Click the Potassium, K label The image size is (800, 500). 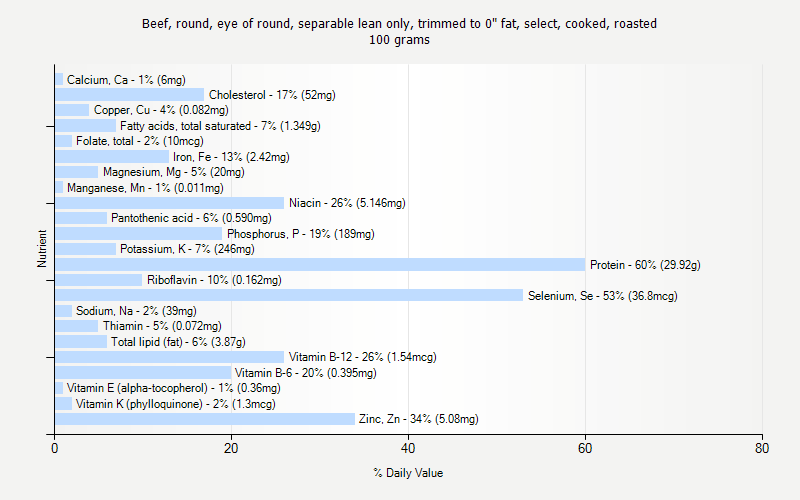tap(187, 249)
